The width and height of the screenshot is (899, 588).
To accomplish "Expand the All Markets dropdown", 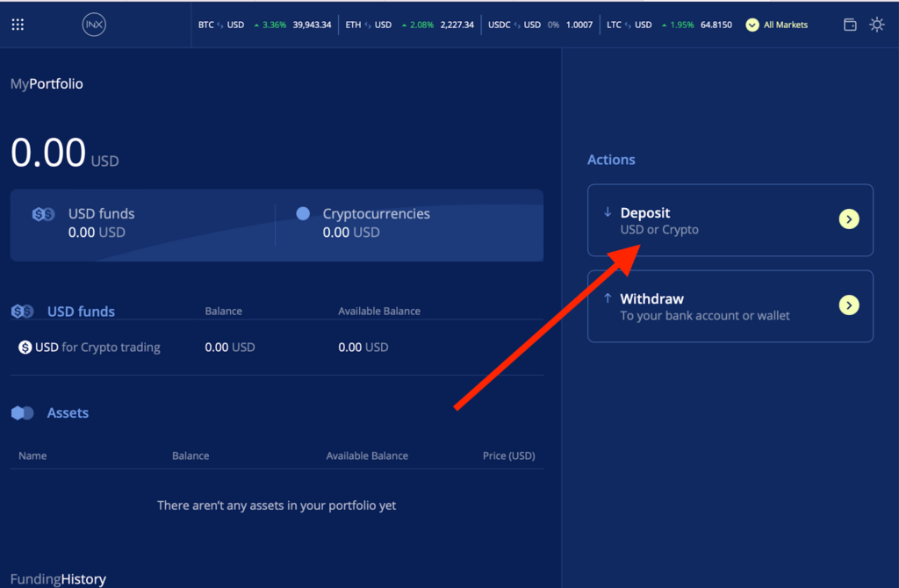I will [777, 25].
